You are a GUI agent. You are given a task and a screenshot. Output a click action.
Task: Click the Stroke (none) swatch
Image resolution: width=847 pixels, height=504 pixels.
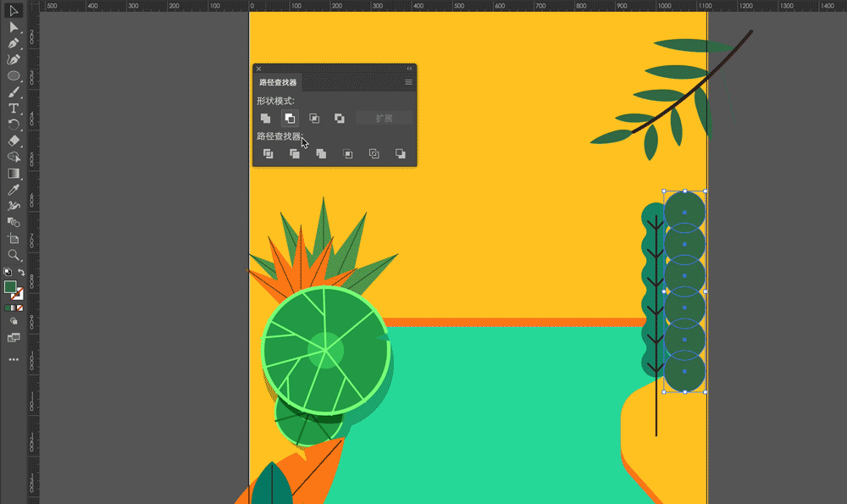click(x=19, y=295)
